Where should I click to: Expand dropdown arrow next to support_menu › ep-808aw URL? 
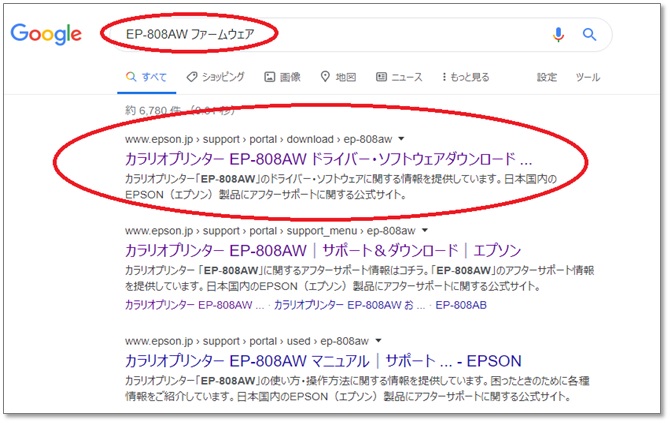pyautogui.click(x=425, y=230)
